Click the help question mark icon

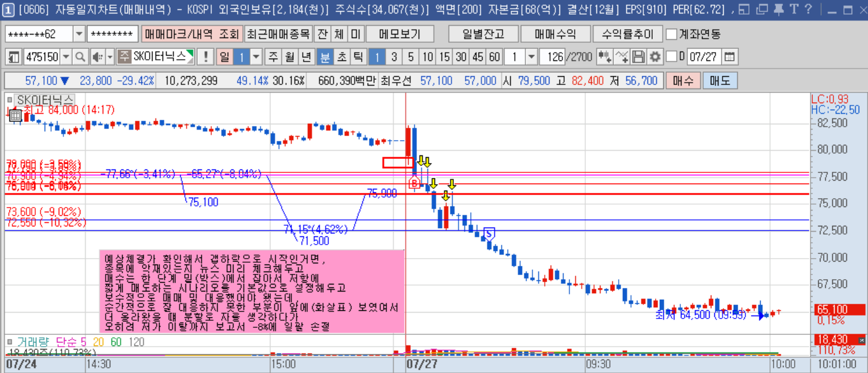[808, 9]
